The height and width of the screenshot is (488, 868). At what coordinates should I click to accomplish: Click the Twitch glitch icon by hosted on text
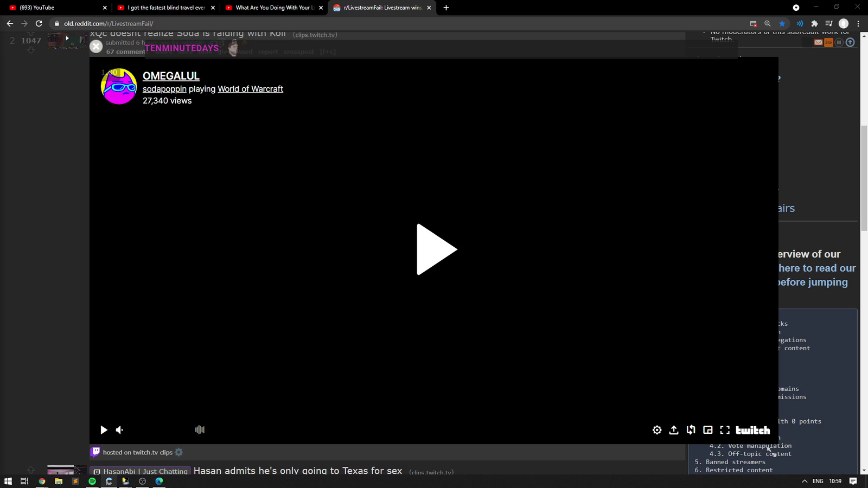tap(96, 452)
